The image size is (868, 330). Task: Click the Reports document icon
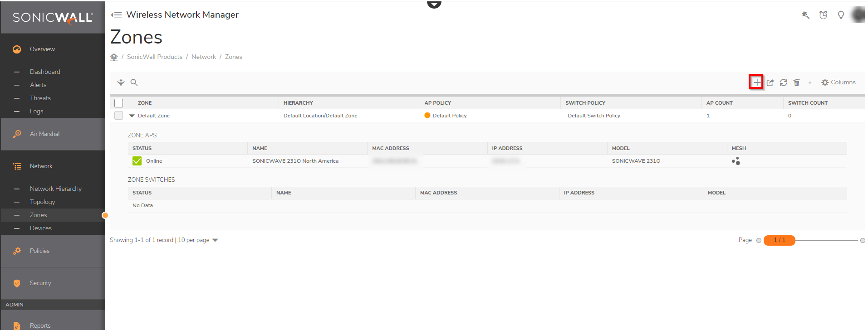(x=17, y=325)
